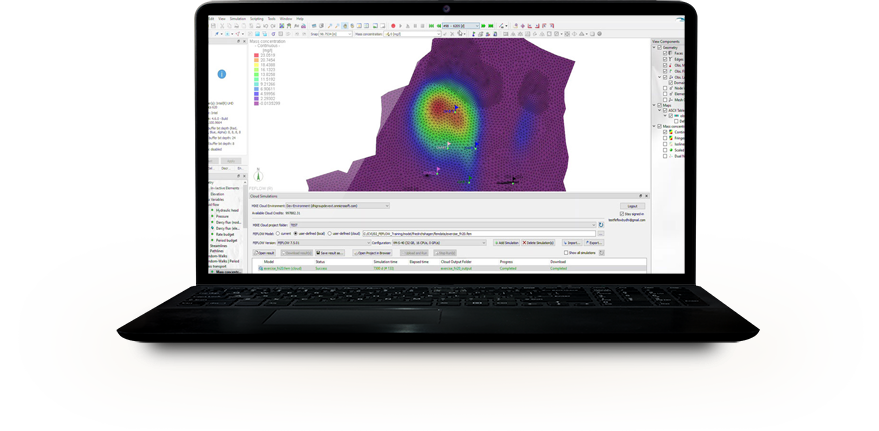Click the blue info icon in left panel

[223, 73]
